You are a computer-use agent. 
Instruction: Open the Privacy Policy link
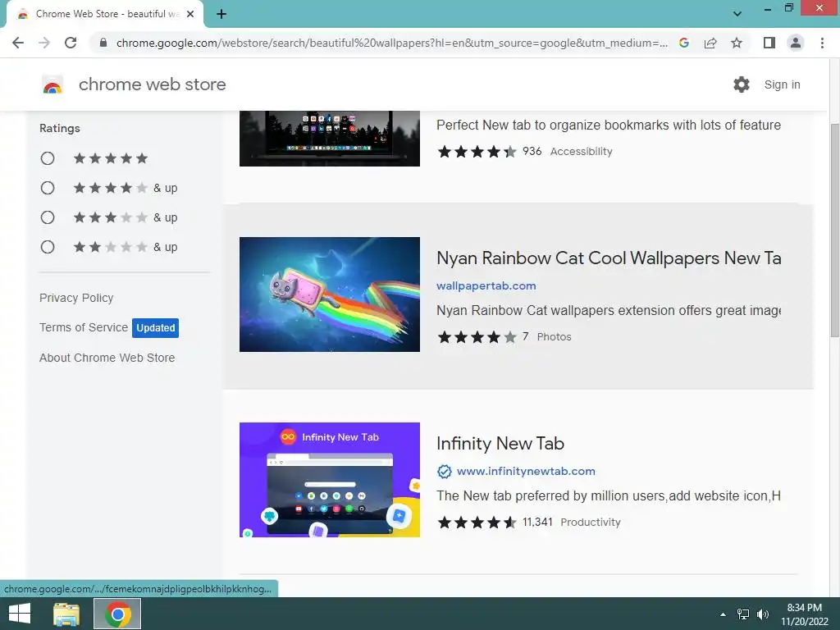click(x=76, y=298)
